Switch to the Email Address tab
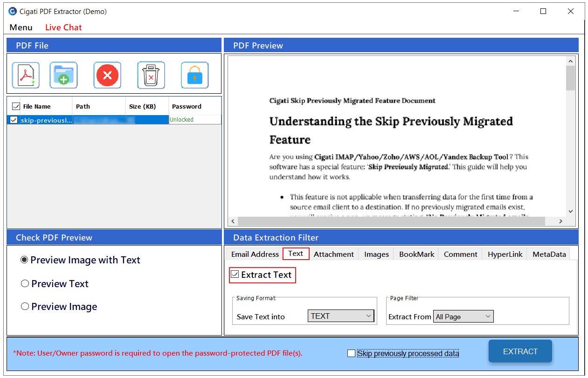This screenshot has height=378, width=588. (x=255, y=254)
